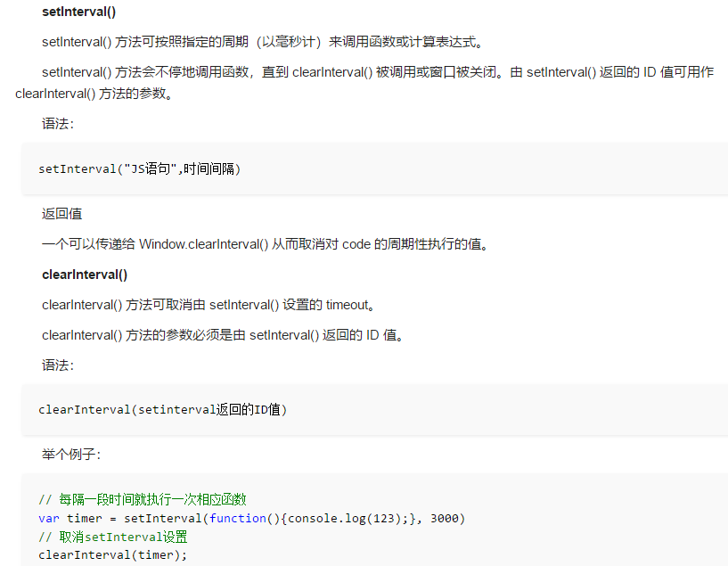Click the sentence ending "来调用函数或计算表达式。"
The image size is (728, 566).
click(263, 42)
